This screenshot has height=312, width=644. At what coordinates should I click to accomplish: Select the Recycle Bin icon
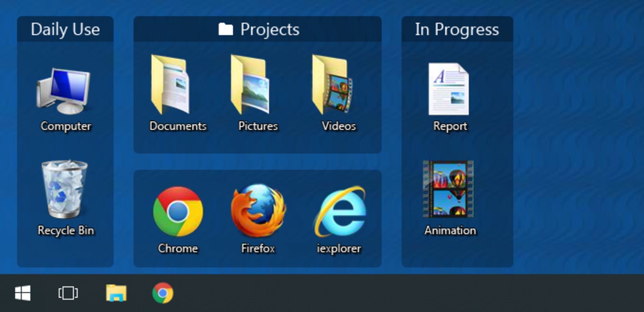(x=65, y=189)
